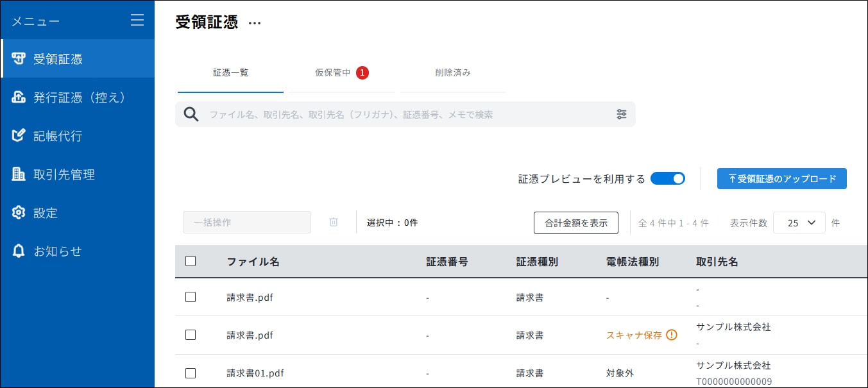The image size is (868, 388).
Task: Switch to the 仮保管中 tab
Action: pyautogui.click(x=341, y=72)
